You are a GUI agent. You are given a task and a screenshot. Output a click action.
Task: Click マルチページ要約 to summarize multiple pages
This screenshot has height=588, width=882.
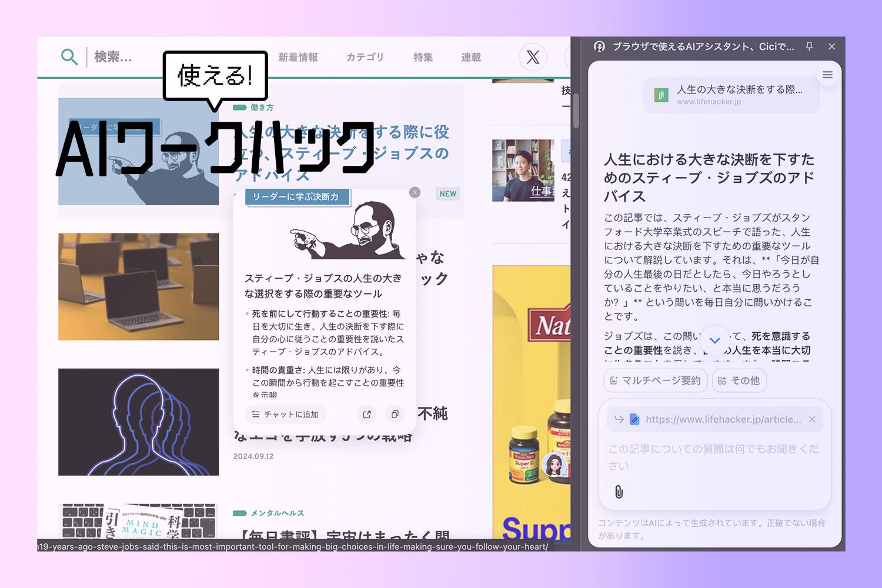[x=655, y=380]
